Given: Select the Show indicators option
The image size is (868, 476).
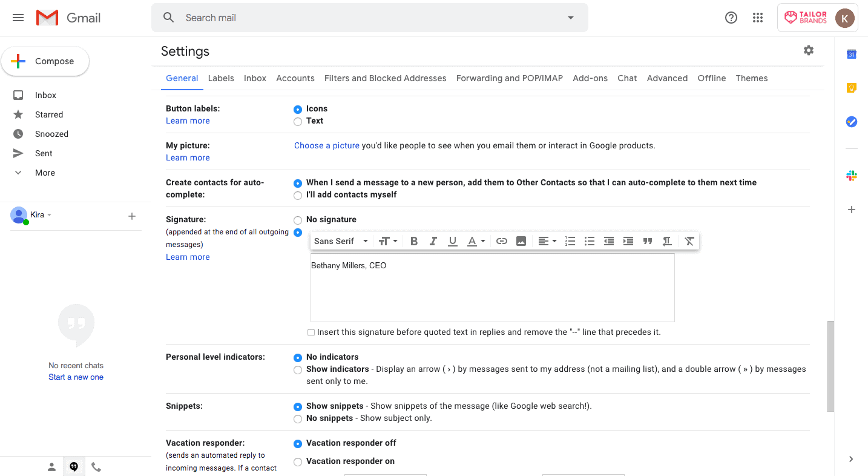Looking at the screenshot, I should click(x=298, y=370).
